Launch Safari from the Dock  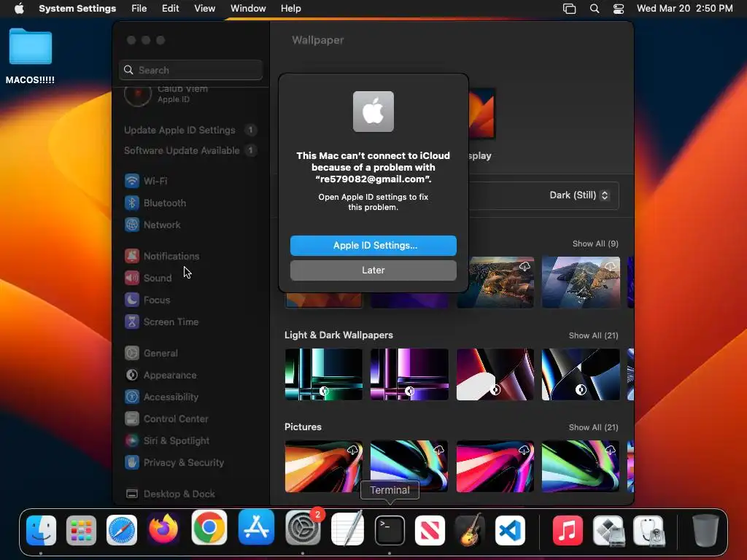[122, 530]
